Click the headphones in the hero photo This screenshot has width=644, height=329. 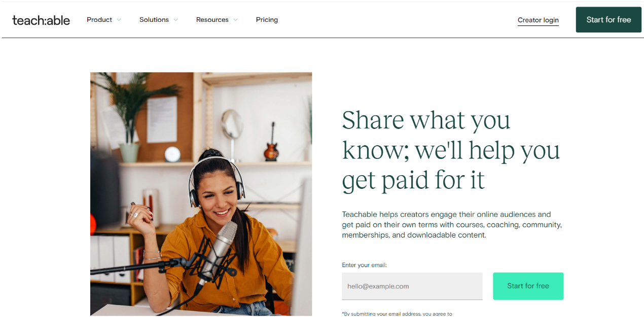216,179
